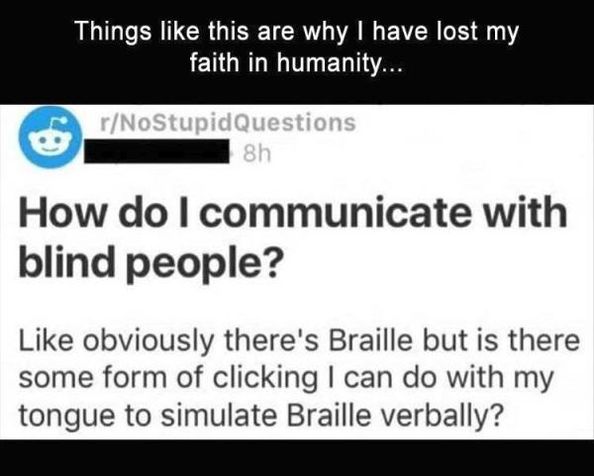The width and height of the screenshot is (594, 476).
Task: Click the word 'clicking' in the post body
Action: point(266,379)
